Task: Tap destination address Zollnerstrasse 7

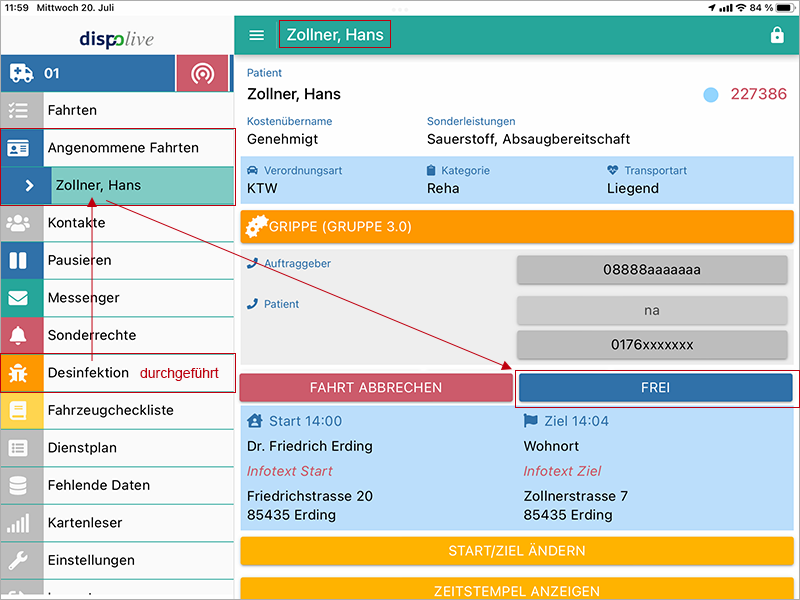Action: (x=576, y=496)
